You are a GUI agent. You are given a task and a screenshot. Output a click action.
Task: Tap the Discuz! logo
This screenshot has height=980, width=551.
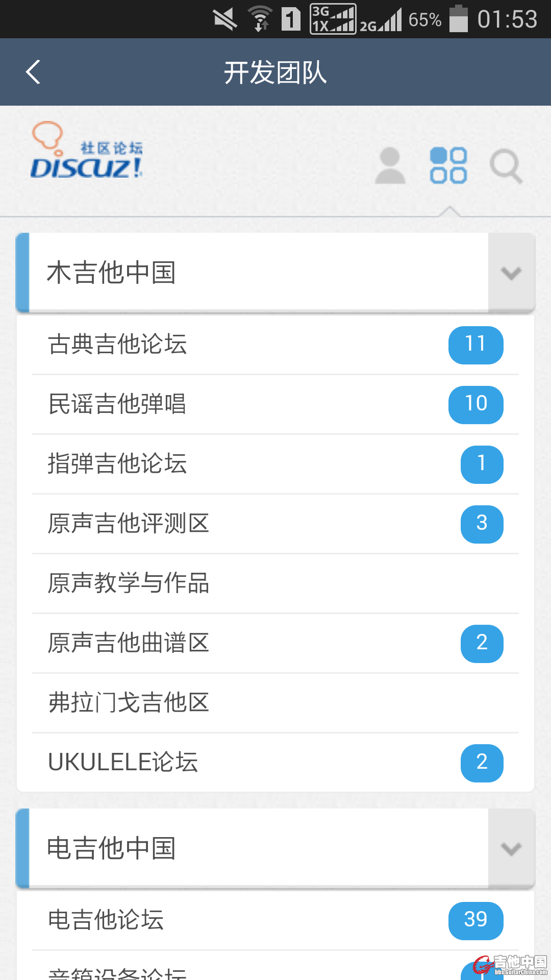[x=87, y=152]
